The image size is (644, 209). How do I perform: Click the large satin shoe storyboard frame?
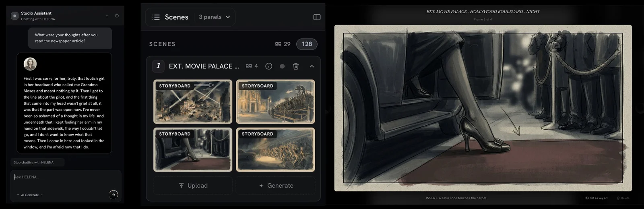pos(483,108)
